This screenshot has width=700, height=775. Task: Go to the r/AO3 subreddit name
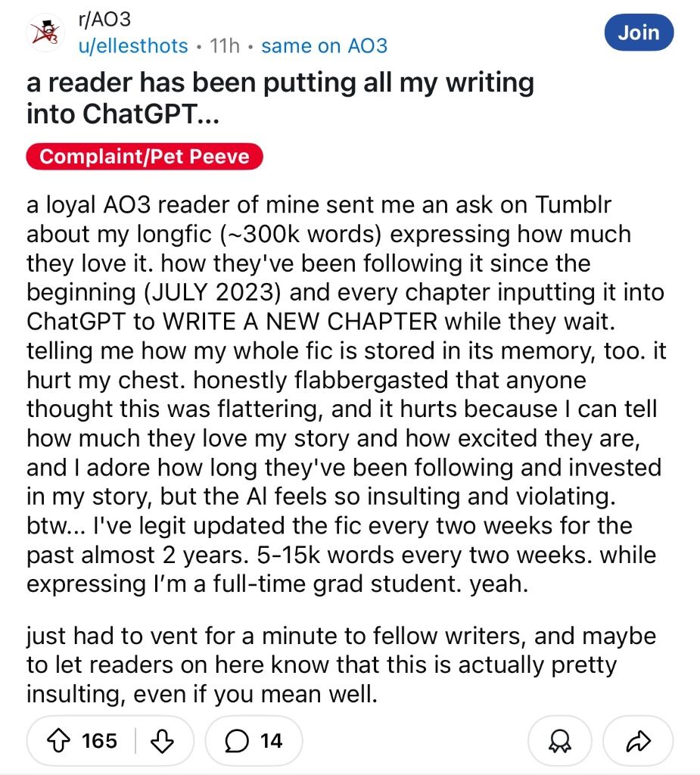pos(104,19)
